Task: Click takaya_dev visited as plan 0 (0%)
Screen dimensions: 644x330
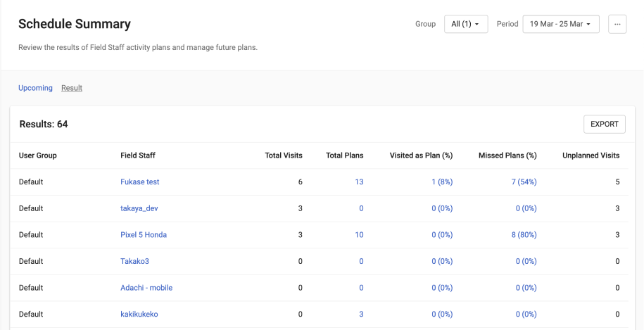Action: pyautogui.click(x=442, y=208)
